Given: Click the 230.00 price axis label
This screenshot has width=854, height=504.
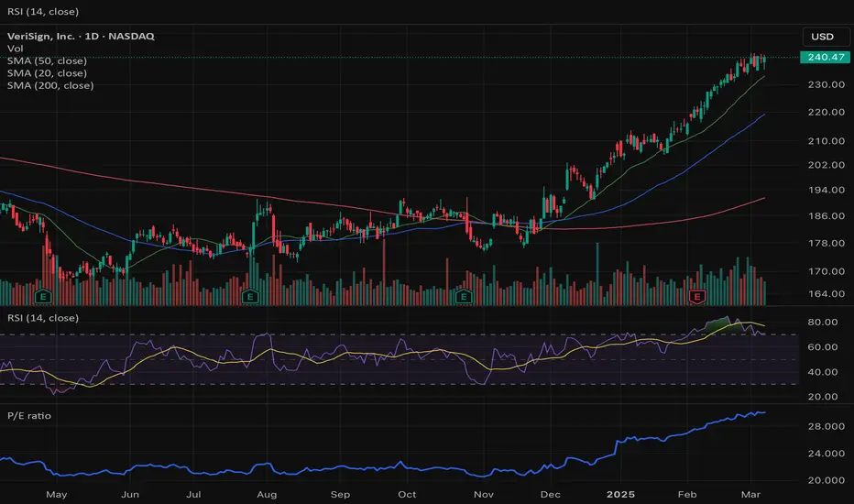Looking at the screenshot, I should pyautogui.click(x=827, y=84).
